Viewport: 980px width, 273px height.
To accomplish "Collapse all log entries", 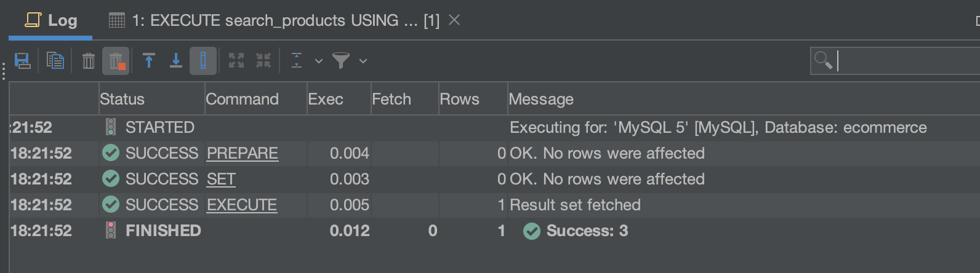I will click(263, 61).
